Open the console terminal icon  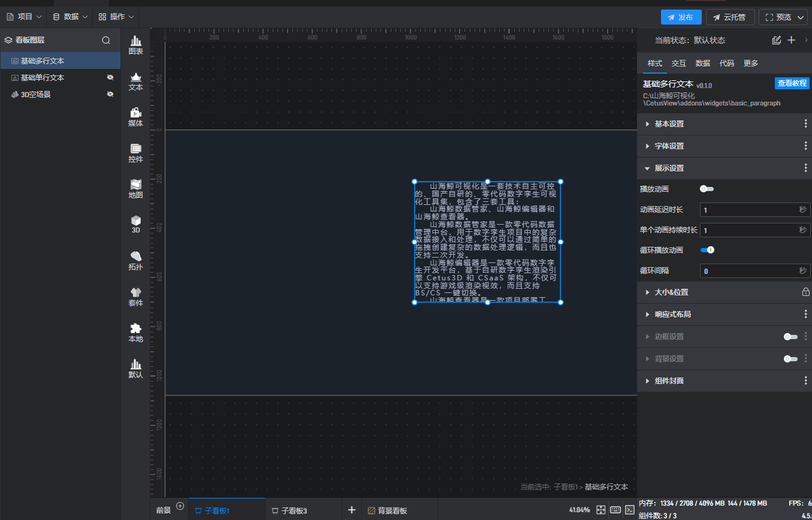tap(630, 510)
